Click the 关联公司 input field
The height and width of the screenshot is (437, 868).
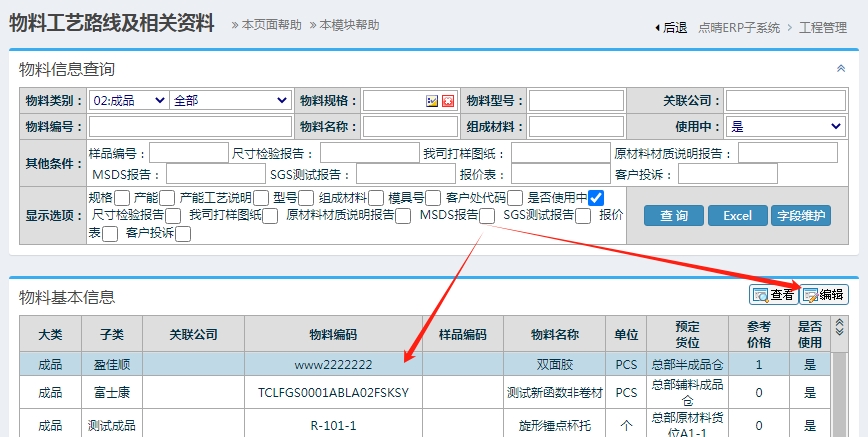(x=786, y=101)
